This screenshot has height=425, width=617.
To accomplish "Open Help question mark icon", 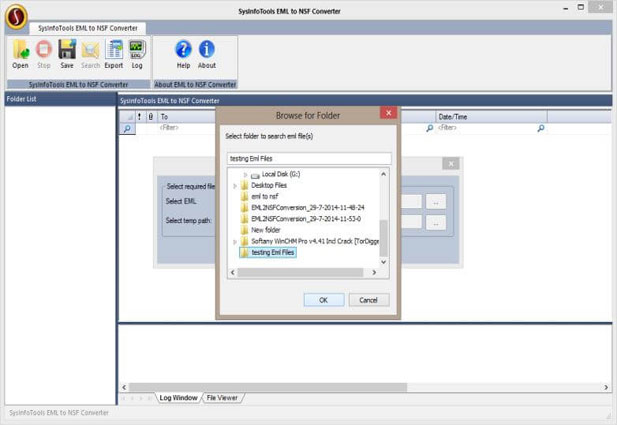I will coord(183,54).
